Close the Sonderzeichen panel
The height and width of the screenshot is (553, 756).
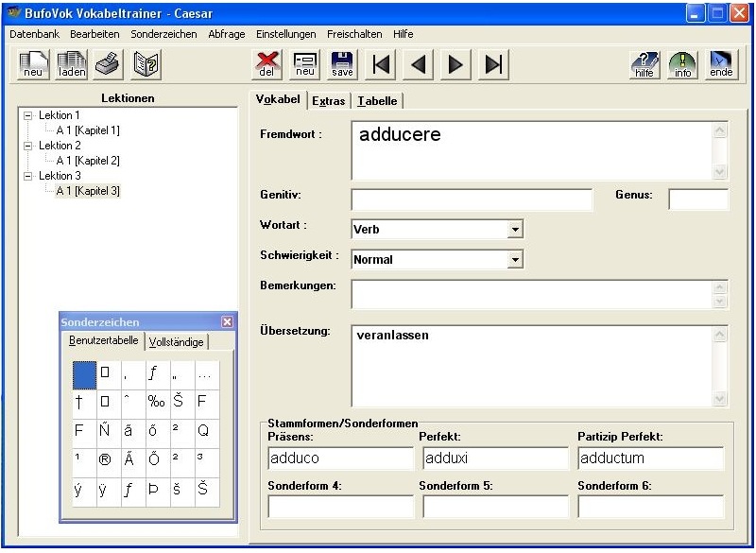tap(227, 321)
